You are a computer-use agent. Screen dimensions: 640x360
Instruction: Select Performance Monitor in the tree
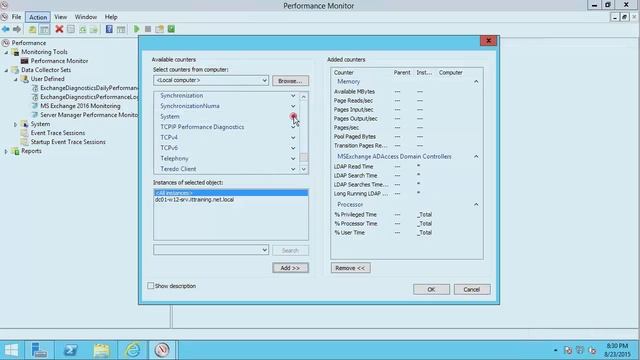coord(59,61)
